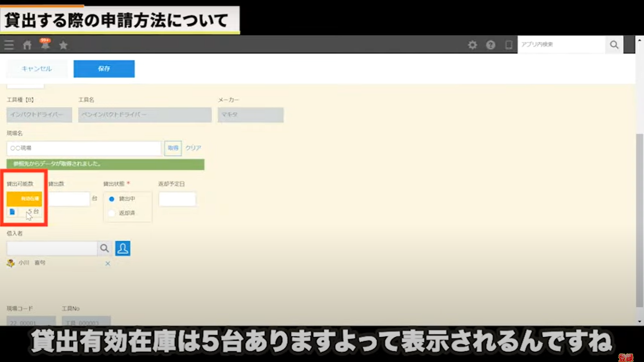
Task: Open the hamburger menu at top left
Action: click(x=9, y=44)
